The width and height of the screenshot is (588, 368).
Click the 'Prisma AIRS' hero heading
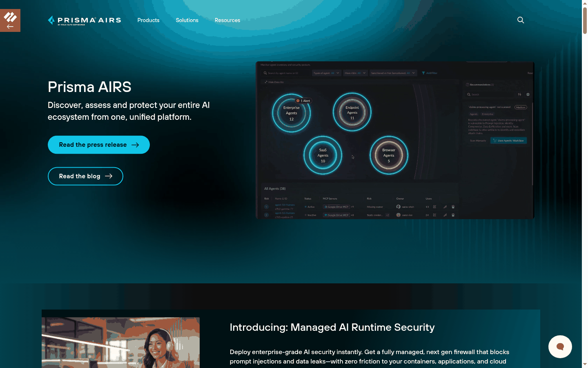click(x=89, y=87)
